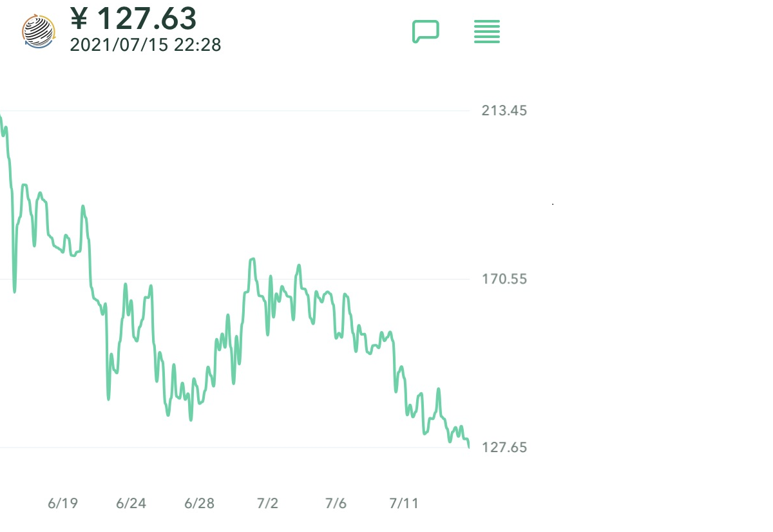Select the 170.55 y-axis label

pyautogui.click(x=504, y=280)
